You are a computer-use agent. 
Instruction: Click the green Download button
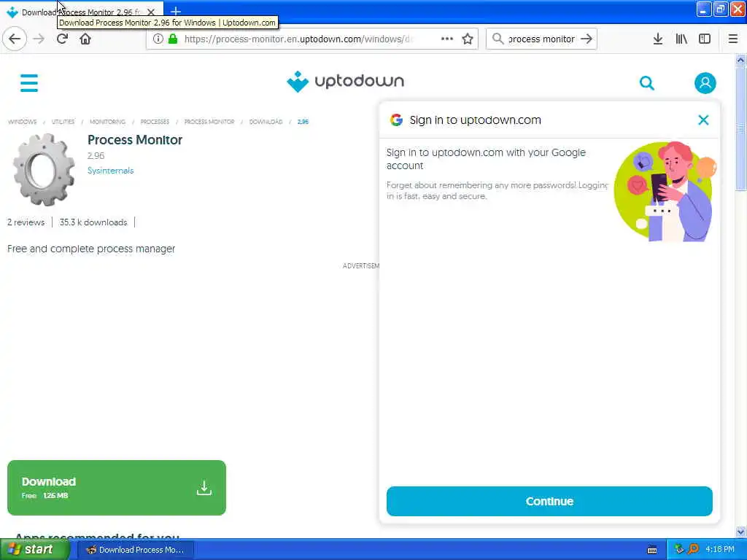coord(117,488)
